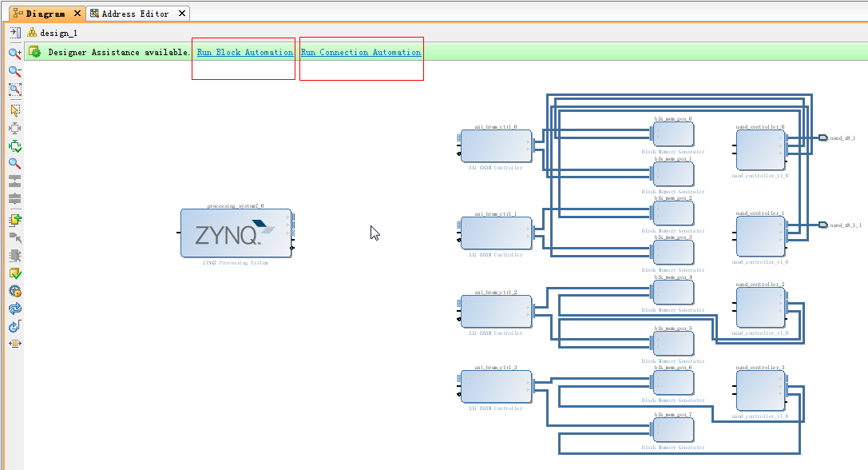The height and width of the screenshot is (470, 868).
Task: Click the Run Block Automation link
Action: (x=244, y=53)
